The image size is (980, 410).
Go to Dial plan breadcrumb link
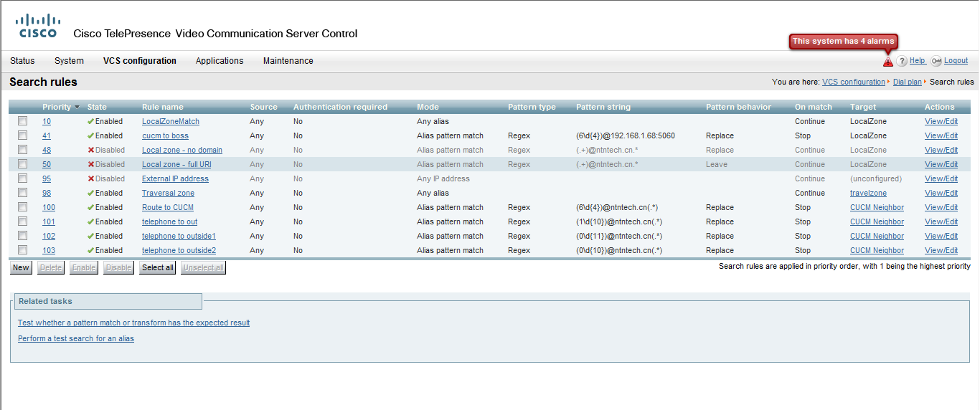[908, 82]
